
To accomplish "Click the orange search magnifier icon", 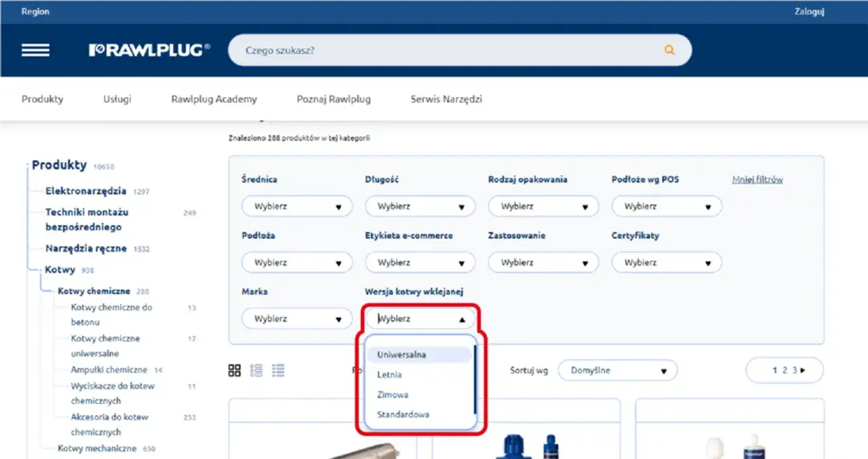I will 669,50.
